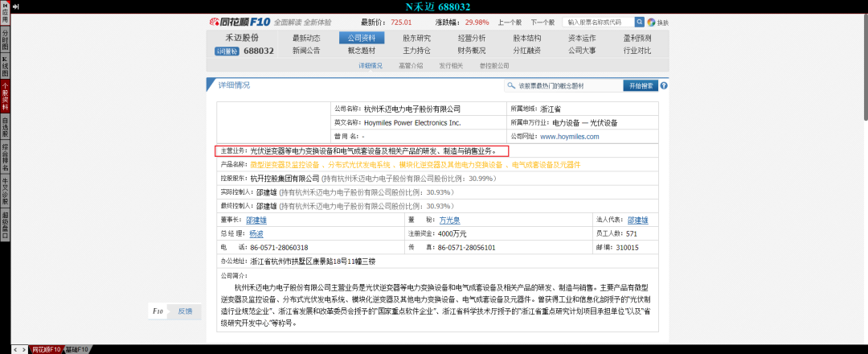Click the 同花顺 F10 logo
The height and width of the screenshot is (354, 868).
point(240,23)
